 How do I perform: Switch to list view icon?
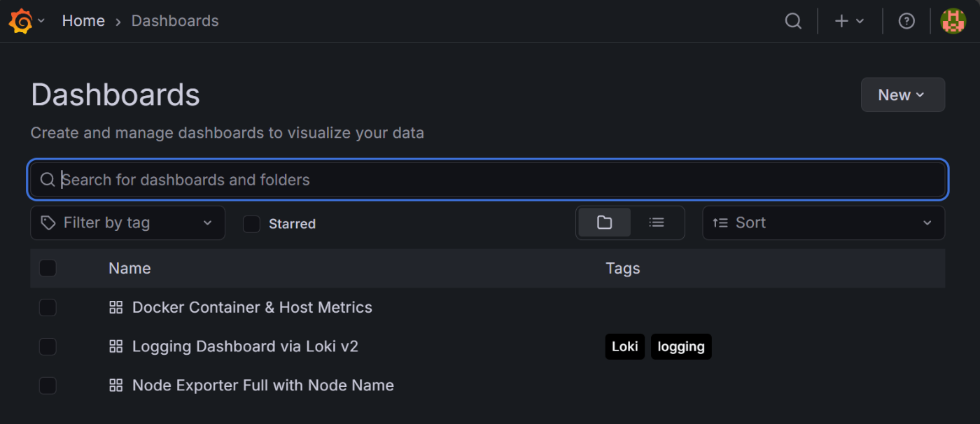coord(656,222)
